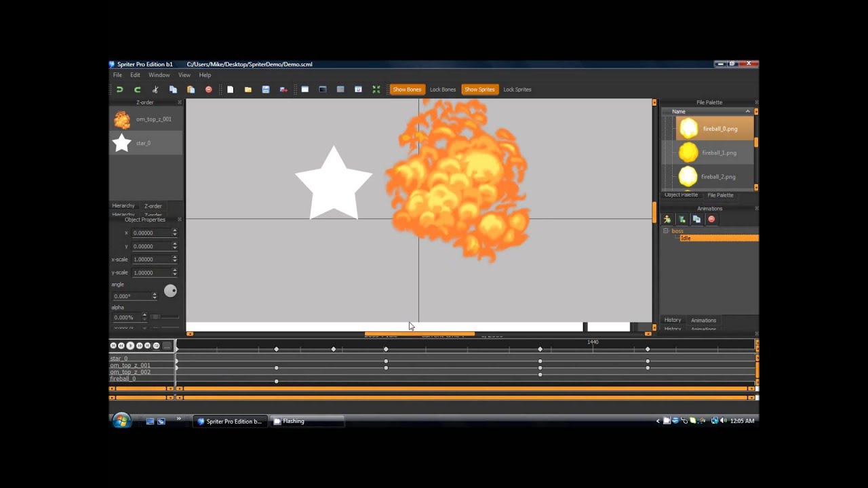Create a new project with blank page icon

coord(231,89)
